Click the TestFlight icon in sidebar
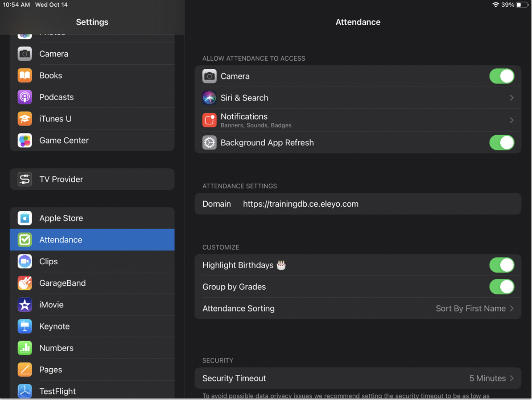The image size is (532, 400). (24, 391)
